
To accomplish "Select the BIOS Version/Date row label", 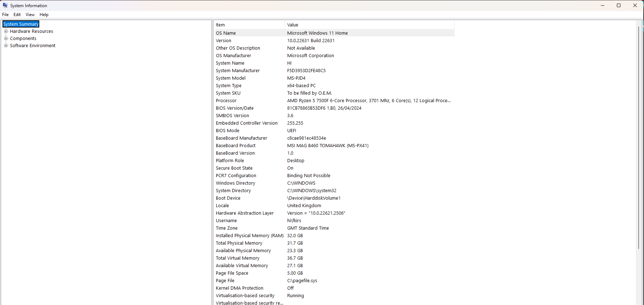I will [x=235, y=108].
